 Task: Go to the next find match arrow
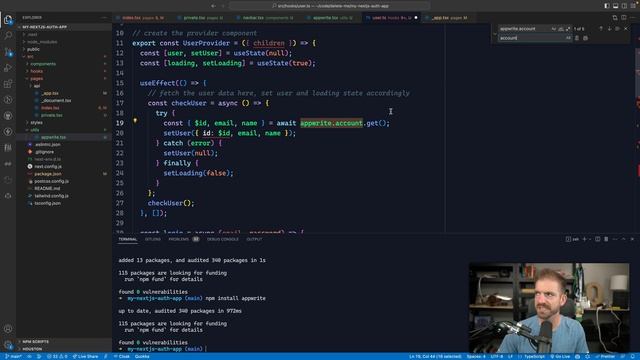pos(609,29)
